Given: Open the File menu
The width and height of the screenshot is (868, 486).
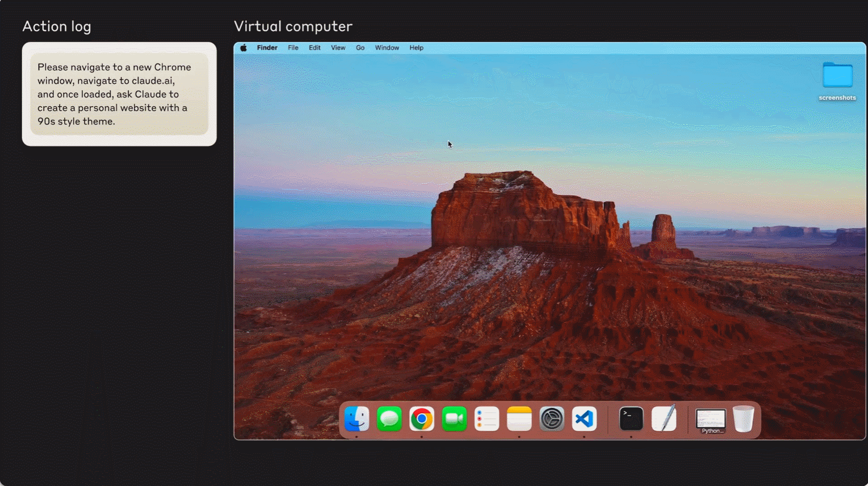Looking at the screenshot, I should pos(293,48).
